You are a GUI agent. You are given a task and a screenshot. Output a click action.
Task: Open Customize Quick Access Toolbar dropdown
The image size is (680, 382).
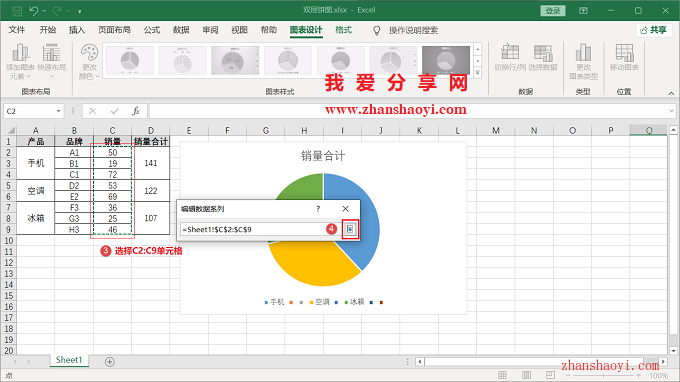80,11
